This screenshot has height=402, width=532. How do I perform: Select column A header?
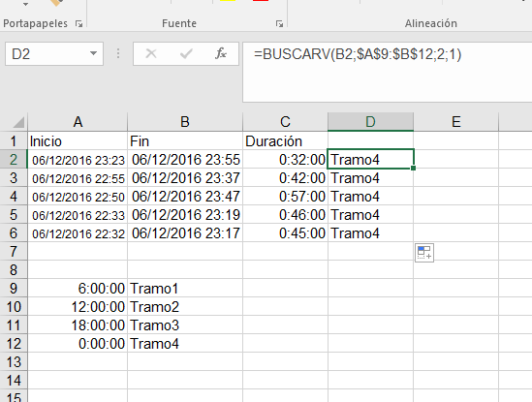[78, 122]
